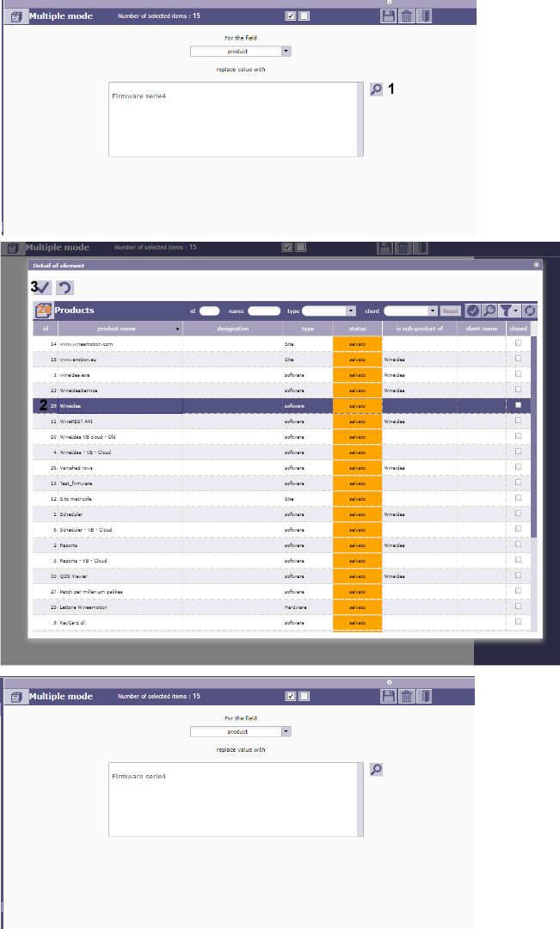Image resolution: width=560 pixels, height=929 pixels.
Task: Tick the closed checkbox for KeyCard dll row
Action: point(519,622)
